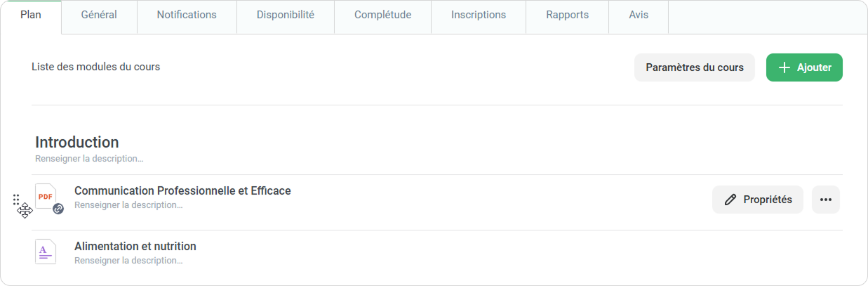The height and width of the screenshot is (286, 868).
Task: Click the Introduction section title
Action: point(77,142)
